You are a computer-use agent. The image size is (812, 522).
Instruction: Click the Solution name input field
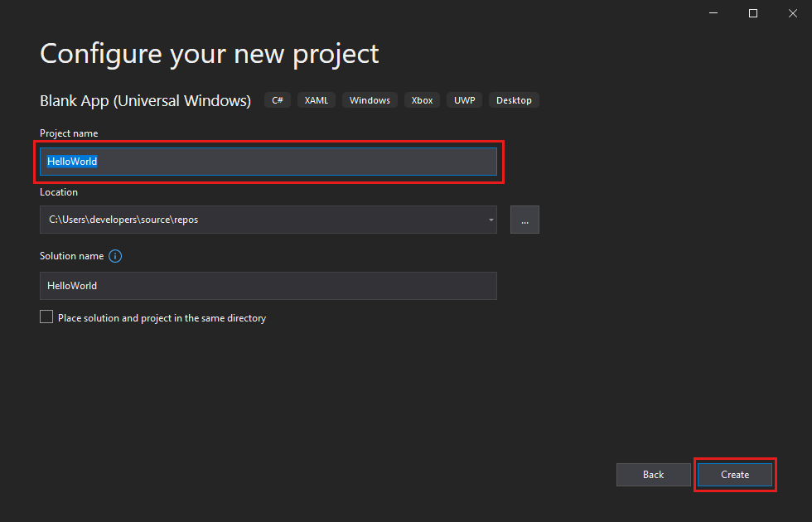(x=268, y=285)
